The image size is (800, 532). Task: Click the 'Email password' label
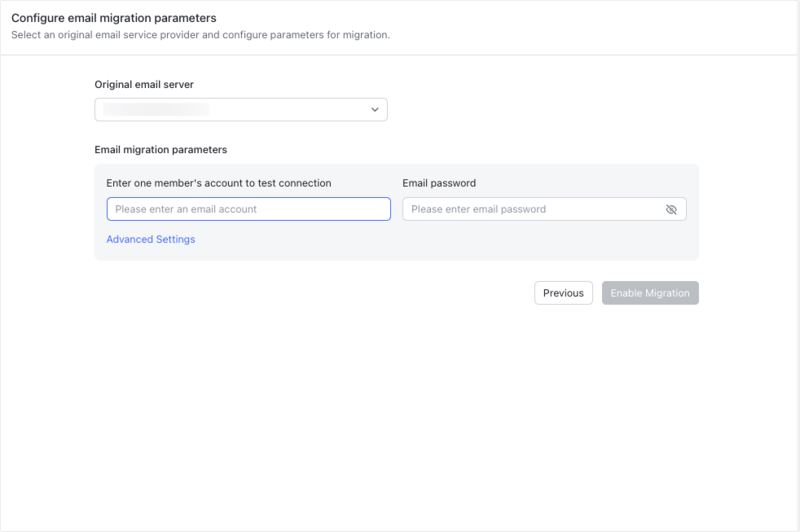click(439, 183)
